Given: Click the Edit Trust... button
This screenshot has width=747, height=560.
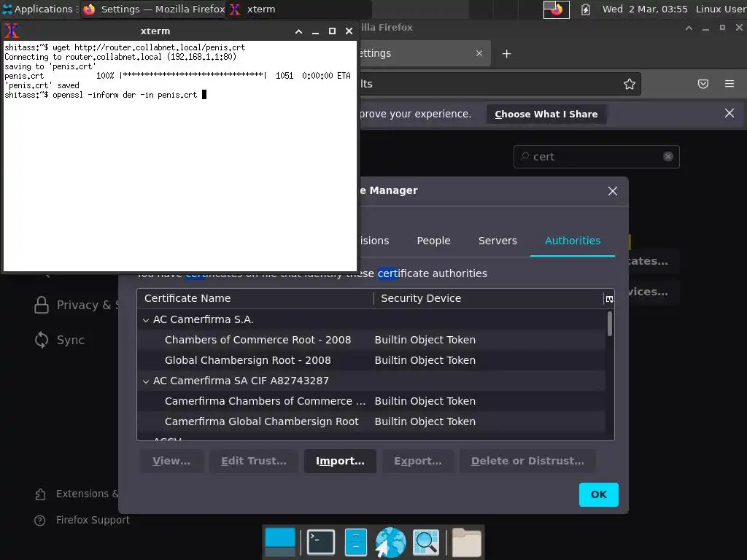Looking at the screenshot, I should (254, 461).
